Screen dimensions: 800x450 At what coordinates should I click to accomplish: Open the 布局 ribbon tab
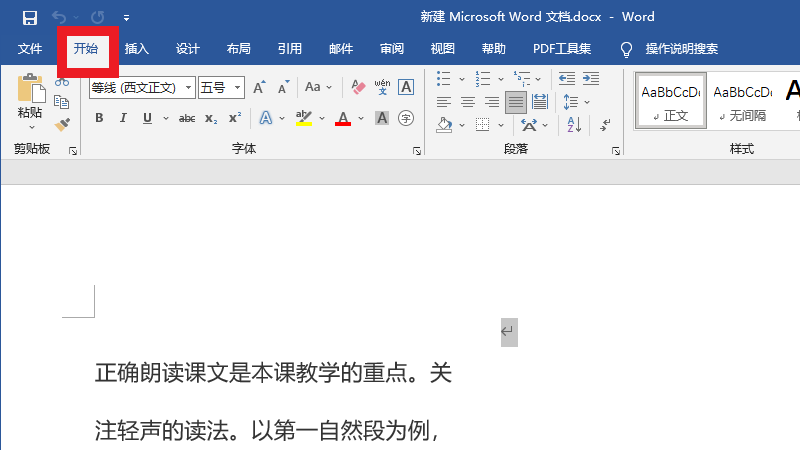click(x=239, y=48)
